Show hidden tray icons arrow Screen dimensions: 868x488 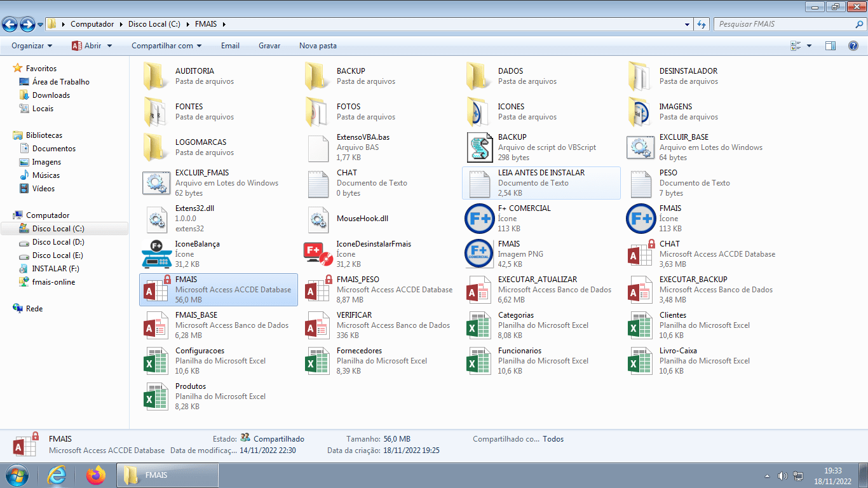click(x=768, y=476)
